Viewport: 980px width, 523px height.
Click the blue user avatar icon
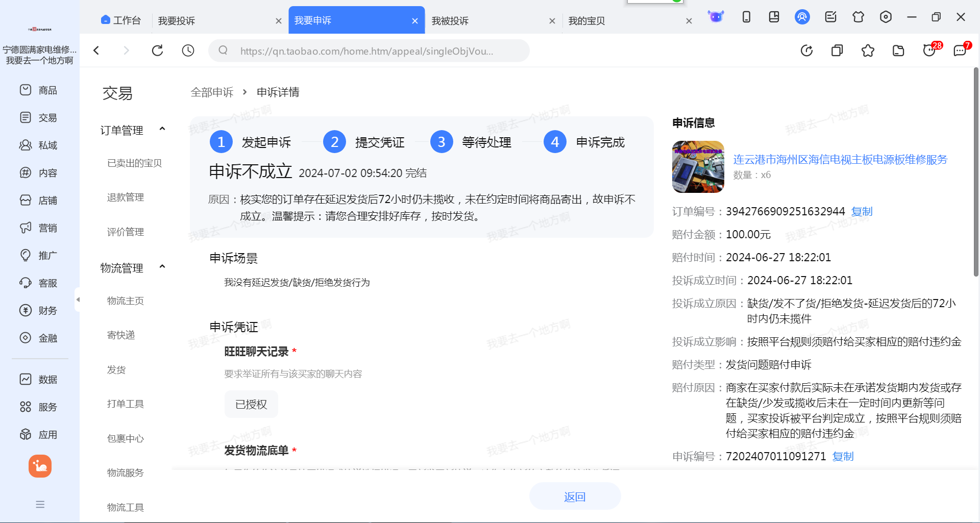click(x=802, y=17)
